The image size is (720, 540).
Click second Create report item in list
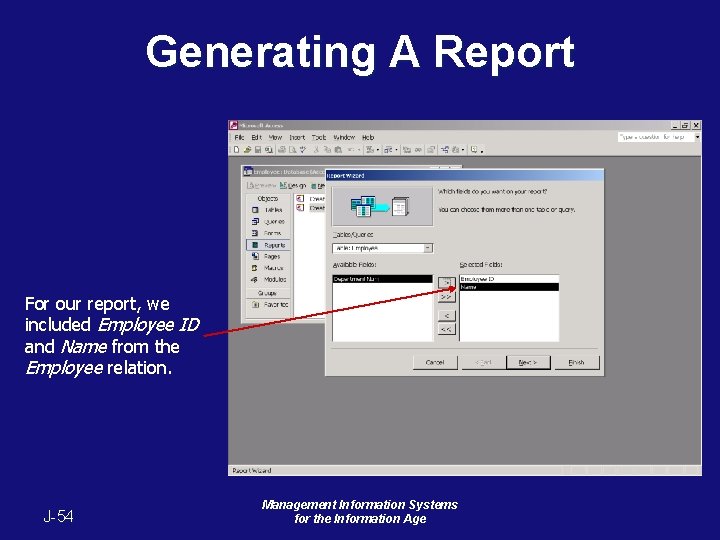(x=311, y=208)
